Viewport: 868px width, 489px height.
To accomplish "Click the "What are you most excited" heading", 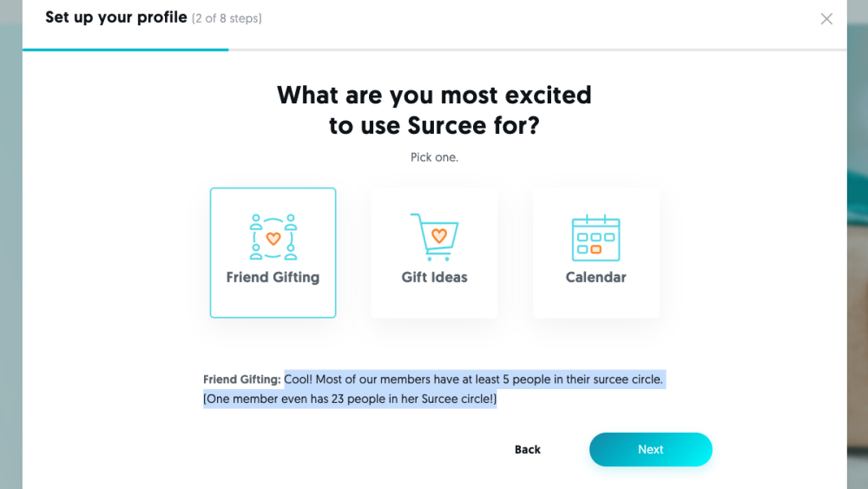I will [x=434, y=95].
